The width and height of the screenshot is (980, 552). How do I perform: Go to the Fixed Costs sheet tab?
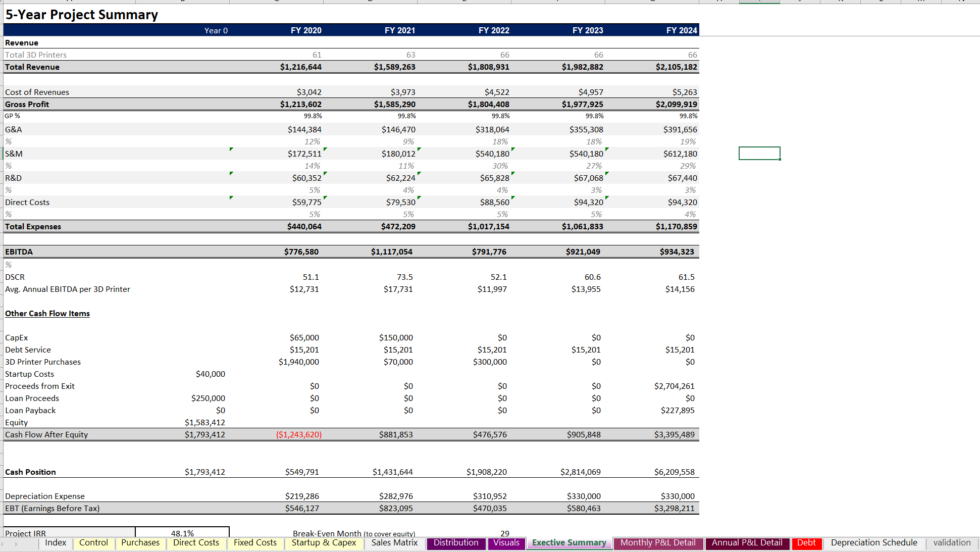[x=255, y=543]
